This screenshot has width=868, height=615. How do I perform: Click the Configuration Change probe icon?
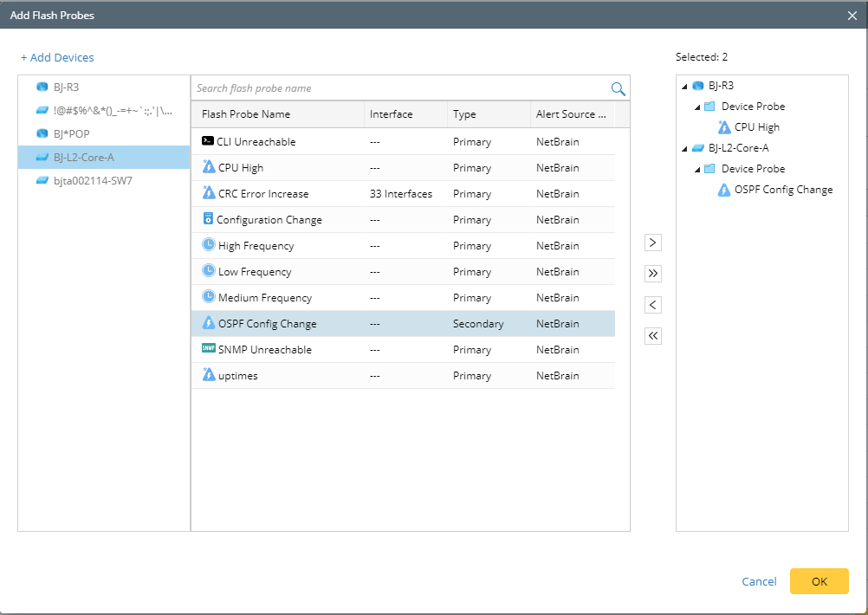tap(208, 218)
